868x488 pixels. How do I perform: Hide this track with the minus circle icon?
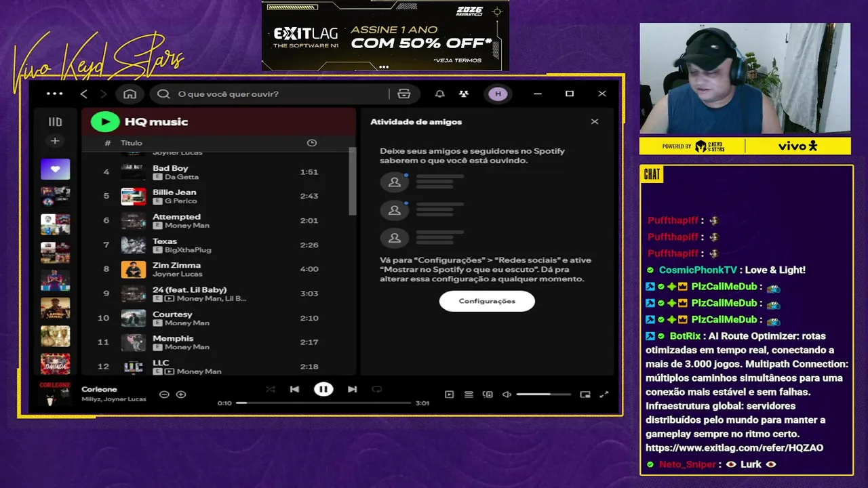[x=164, y=394]
